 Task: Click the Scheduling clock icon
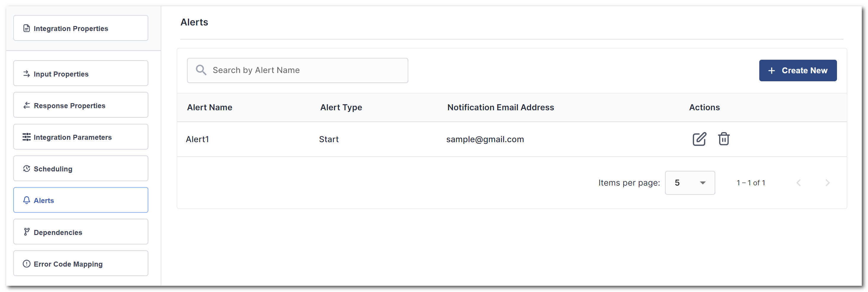27,168
